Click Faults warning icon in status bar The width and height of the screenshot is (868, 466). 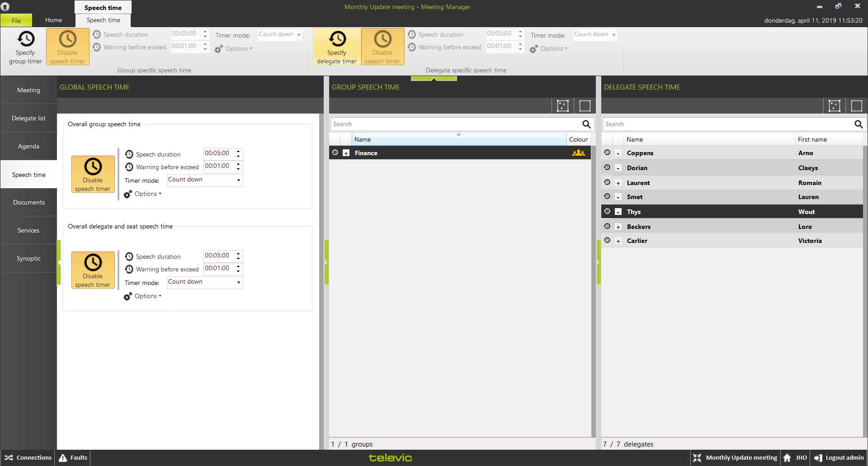[63, 458]
